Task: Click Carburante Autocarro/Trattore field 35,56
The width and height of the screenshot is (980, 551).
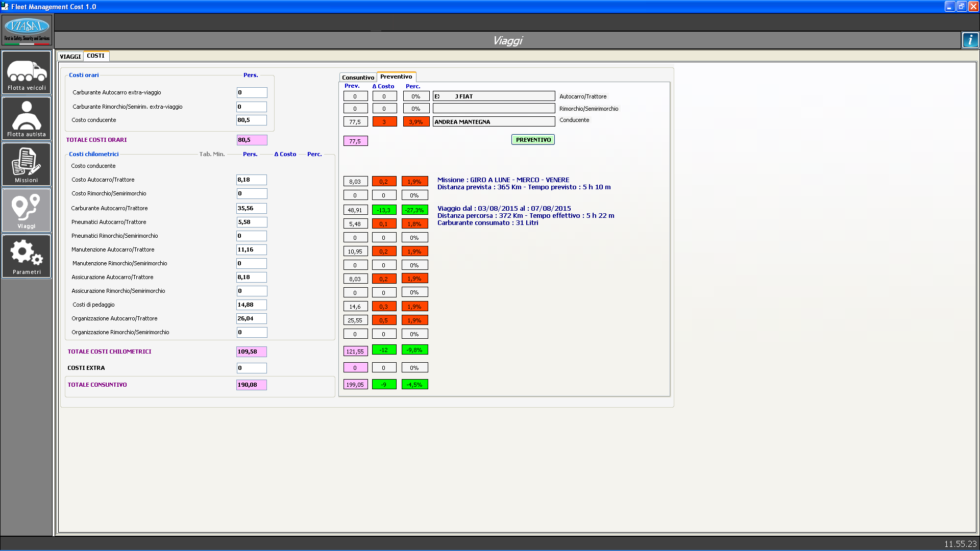Action: (252, 208)
